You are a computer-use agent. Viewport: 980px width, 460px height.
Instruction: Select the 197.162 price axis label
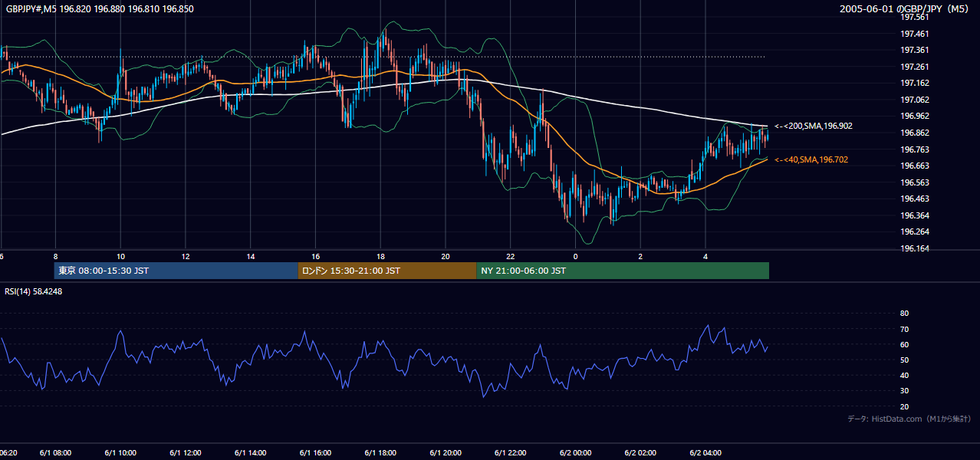click(914, 83)
